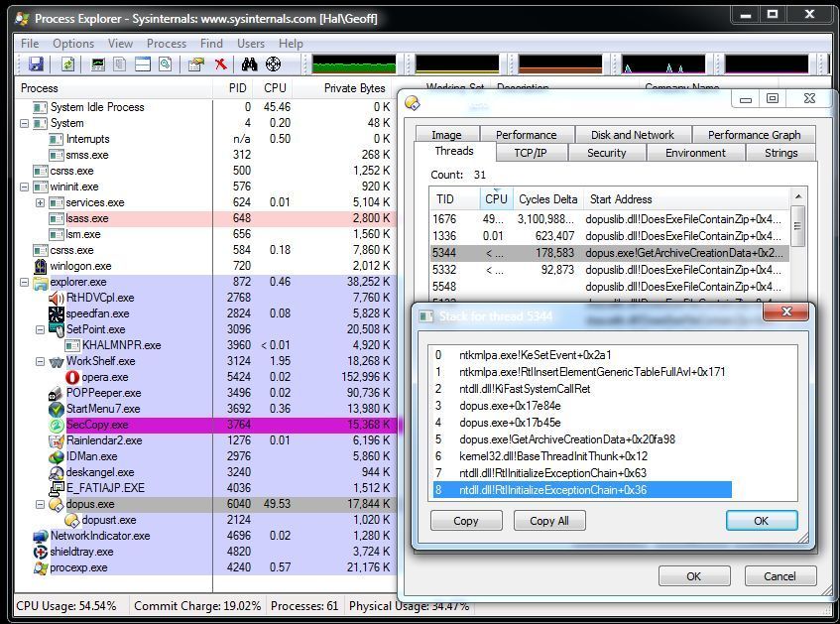Collapse the SetPoint.exe tree node
840x624 pixels.
pos(41,329)
